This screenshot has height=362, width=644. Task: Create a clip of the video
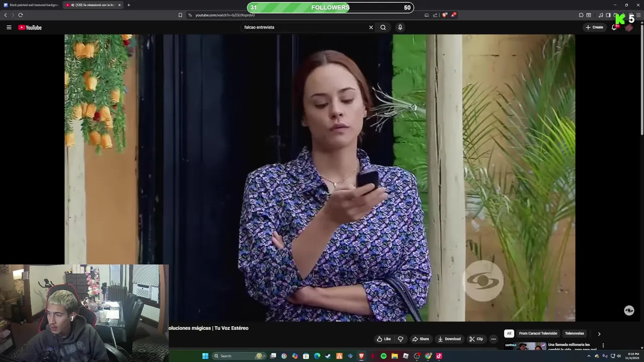pos(476,339)
